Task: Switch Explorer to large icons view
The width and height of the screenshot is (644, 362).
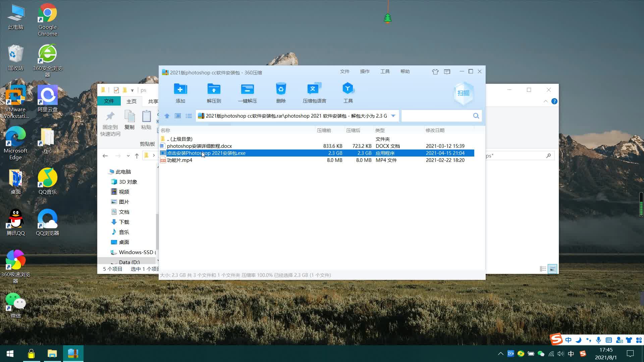Action: [x=552, y=269]
